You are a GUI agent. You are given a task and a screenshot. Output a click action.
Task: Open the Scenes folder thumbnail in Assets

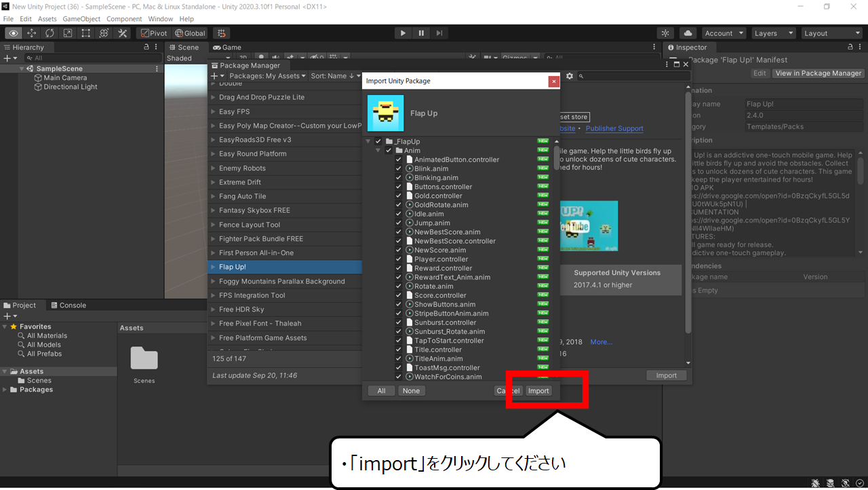144,359
